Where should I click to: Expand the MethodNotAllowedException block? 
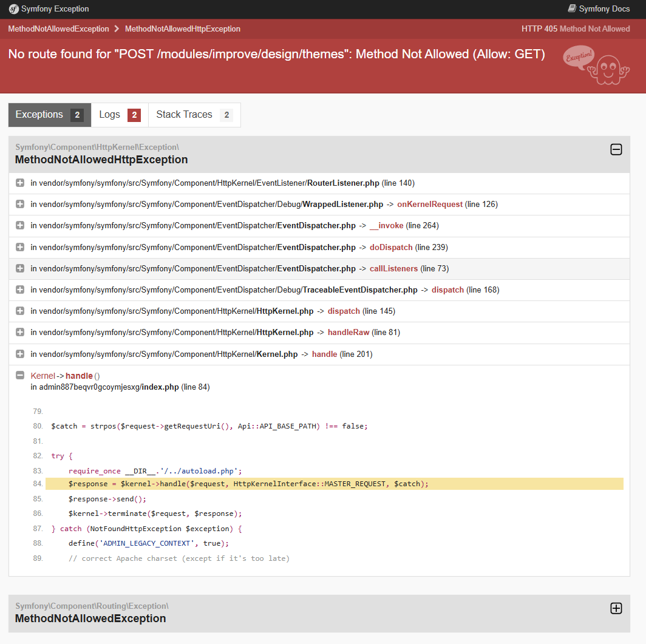pyautogui.click(x=616, y=608)
